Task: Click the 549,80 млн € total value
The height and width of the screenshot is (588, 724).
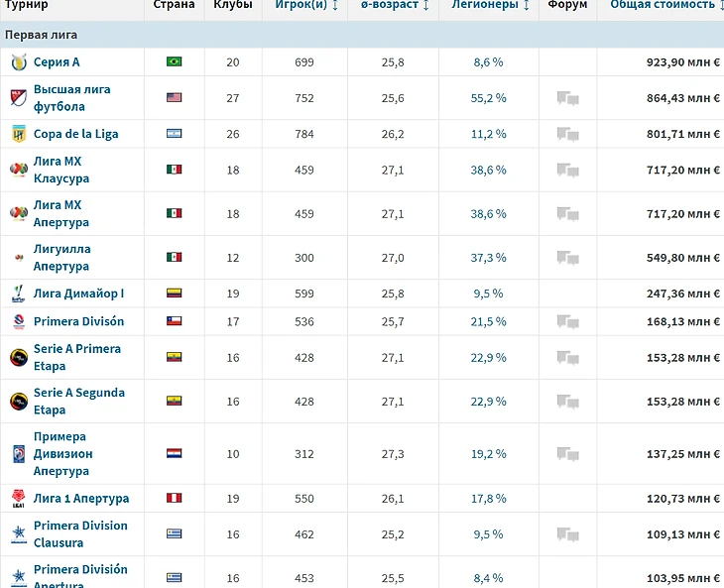Action: pyautogui.click(x=683, y=258)
